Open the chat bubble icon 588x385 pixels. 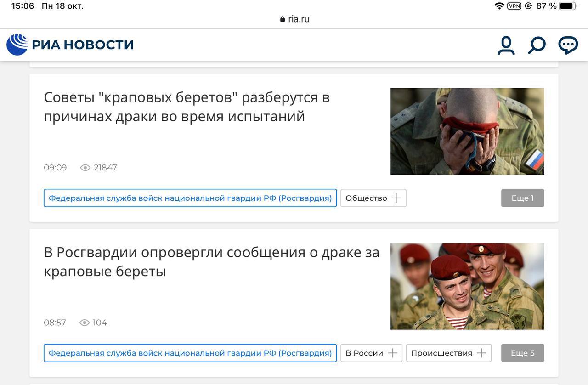(568, 45)
